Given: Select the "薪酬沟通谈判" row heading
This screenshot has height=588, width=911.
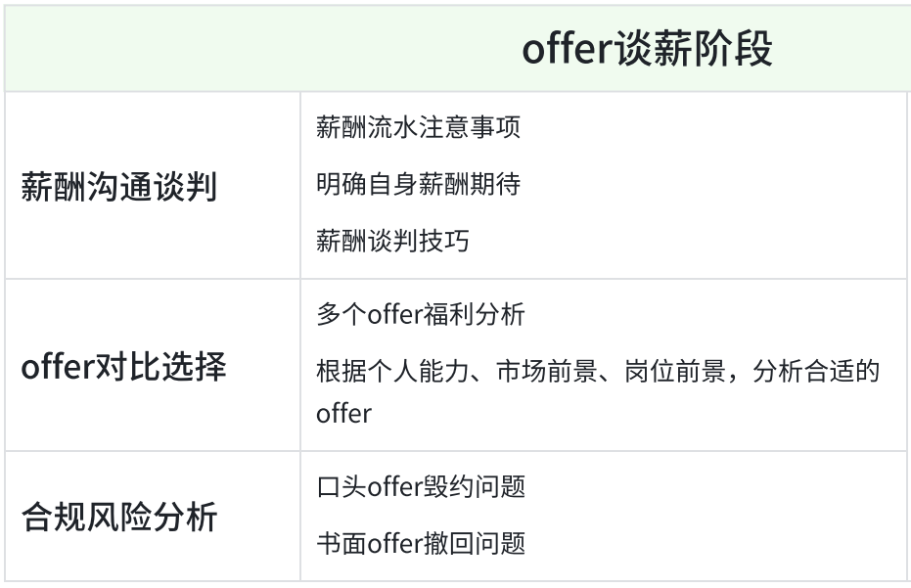Looking at the screenshot, I should (x=118, y=186).
